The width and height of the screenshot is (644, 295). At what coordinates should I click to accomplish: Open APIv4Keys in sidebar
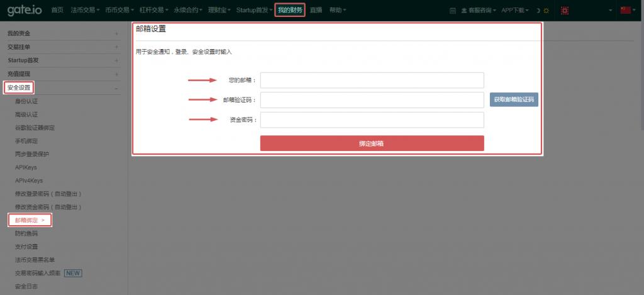29,181
